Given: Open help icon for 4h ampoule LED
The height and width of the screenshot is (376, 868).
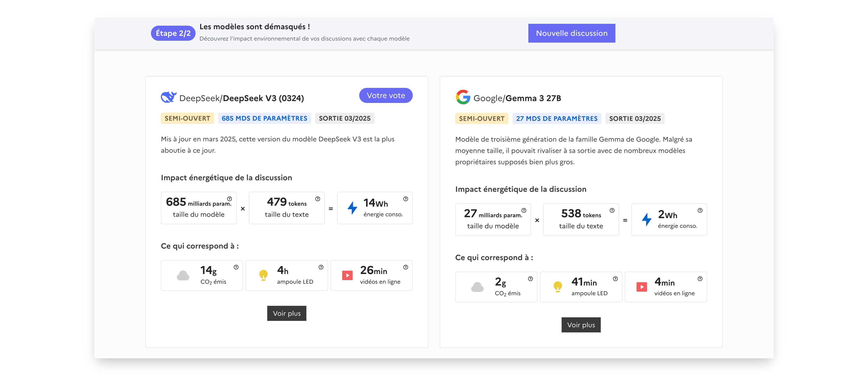Looking at the screenshot, I should pos(321,267).
